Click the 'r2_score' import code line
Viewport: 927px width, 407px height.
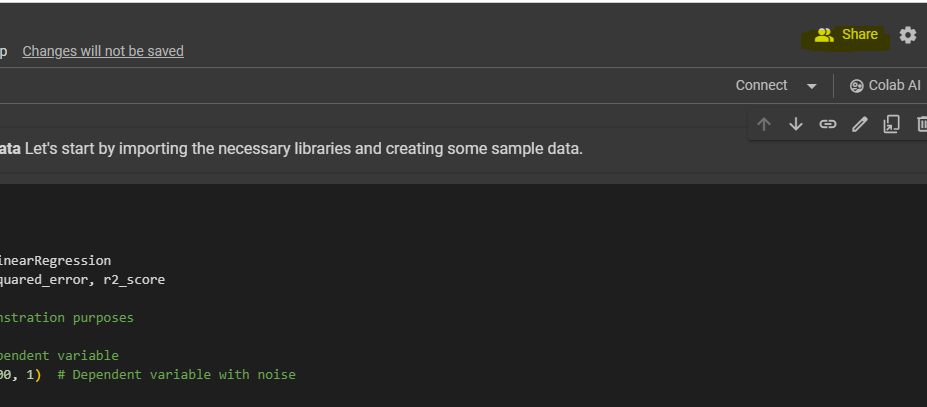83,279
